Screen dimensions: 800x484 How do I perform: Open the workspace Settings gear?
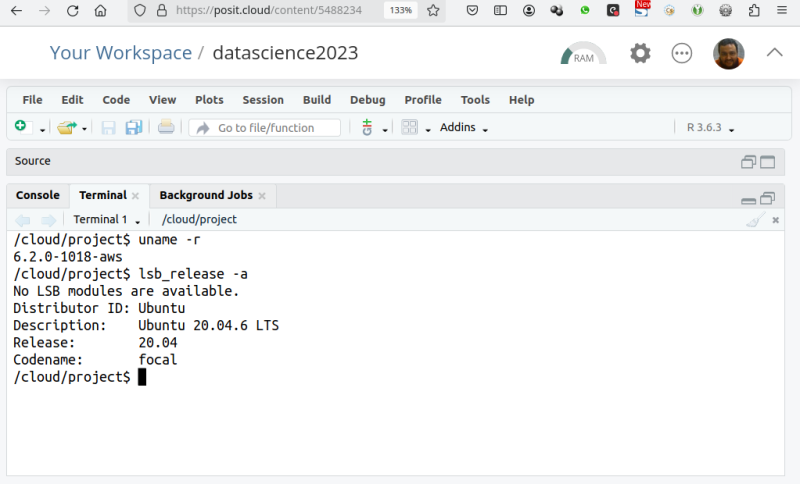[640, 54]
